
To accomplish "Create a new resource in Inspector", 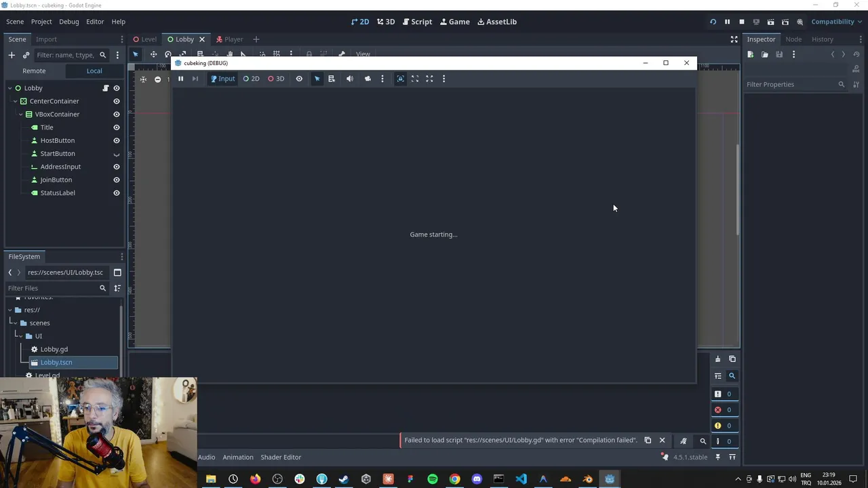I will (x=751, y=54).
